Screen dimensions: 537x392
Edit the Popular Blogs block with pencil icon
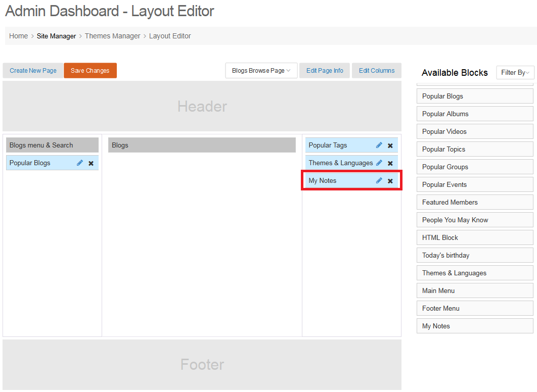point(80,163)
